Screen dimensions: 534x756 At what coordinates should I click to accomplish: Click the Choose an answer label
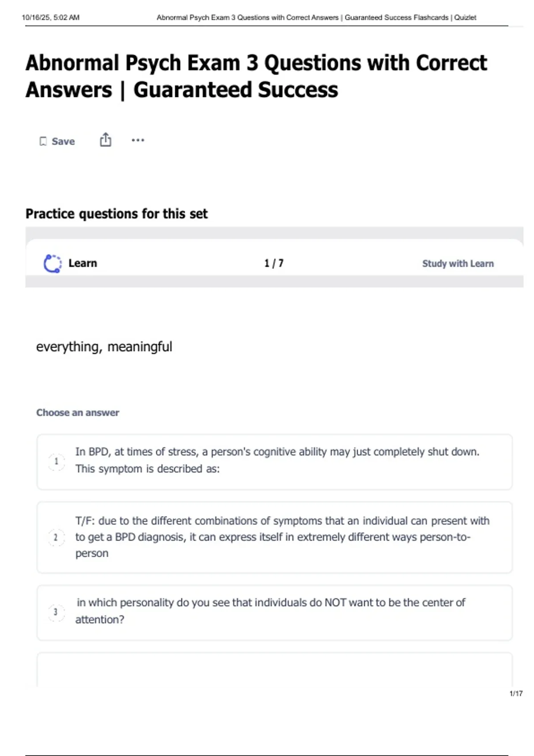pos(78,413)
